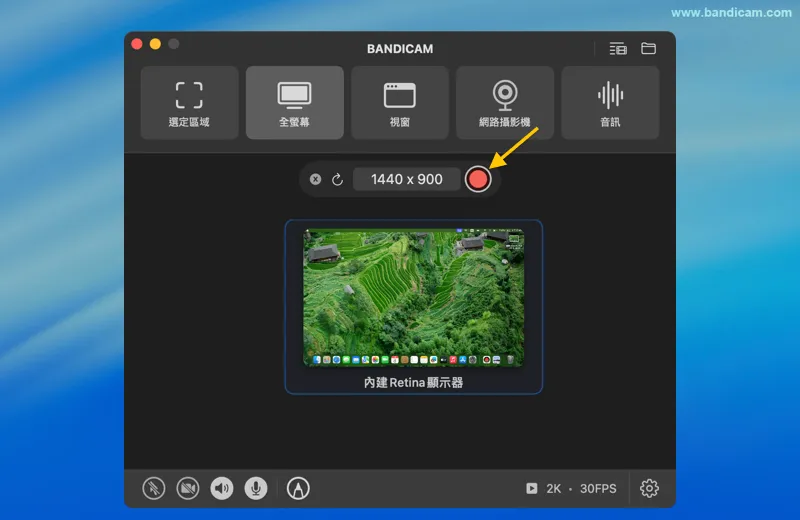Select the 內建 Retina 顯示器 thumbnail

pyautogui.click(x=414, y=307)
